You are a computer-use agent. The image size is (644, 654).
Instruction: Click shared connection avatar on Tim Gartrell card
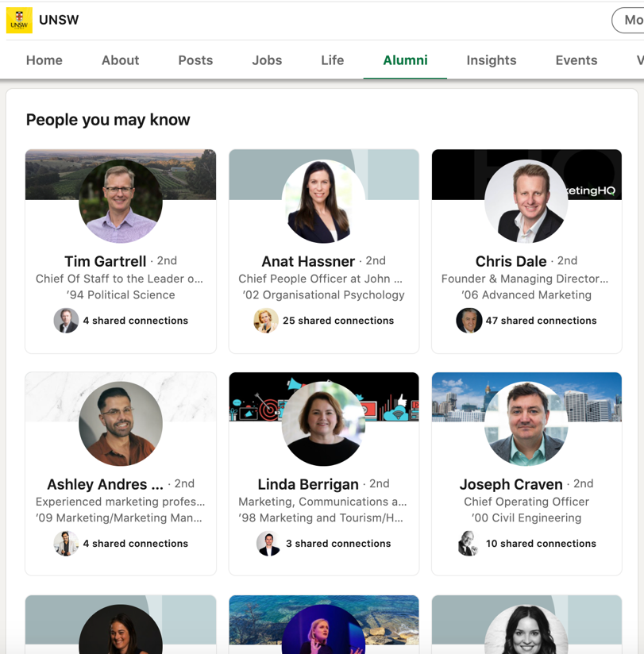[x=66, y=321]
